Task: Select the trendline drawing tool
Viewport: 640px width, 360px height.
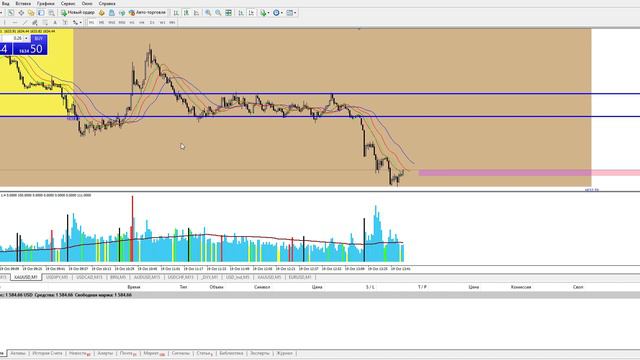Action: (x=25, y=22)
